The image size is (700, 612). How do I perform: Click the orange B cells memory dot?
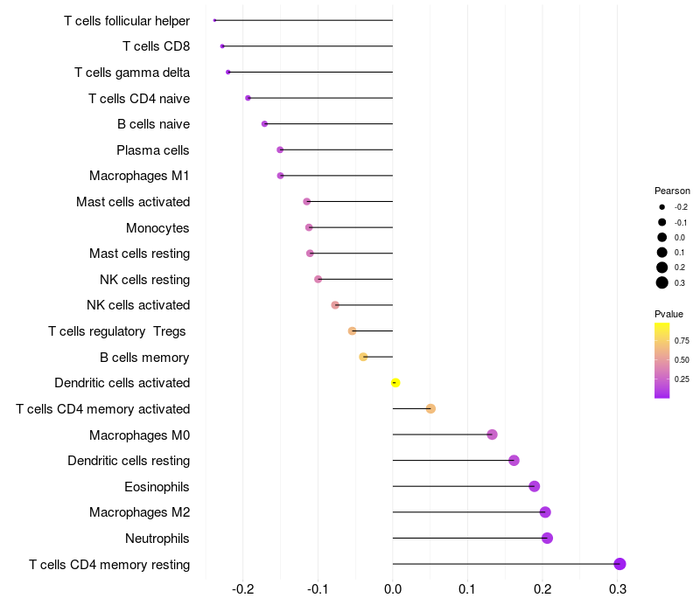(x=363, y=357)
